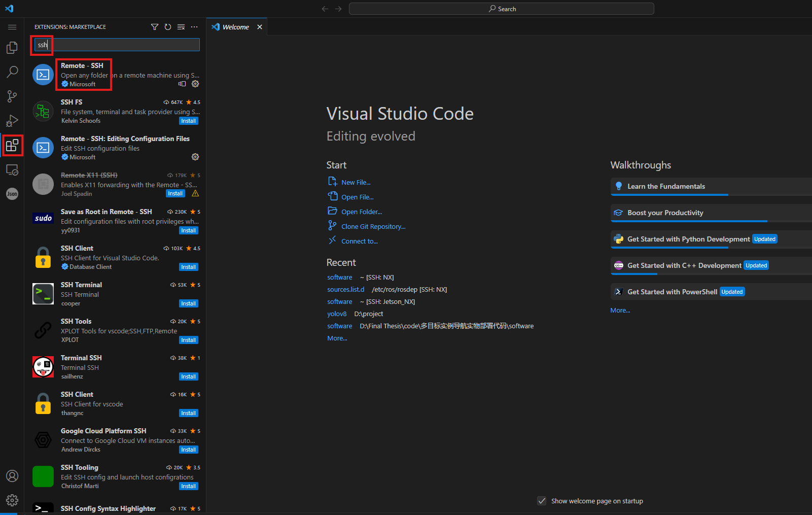Click SSH Terminal extension icon
This screenshot has width=812, height=515.
tap(43, 294)
